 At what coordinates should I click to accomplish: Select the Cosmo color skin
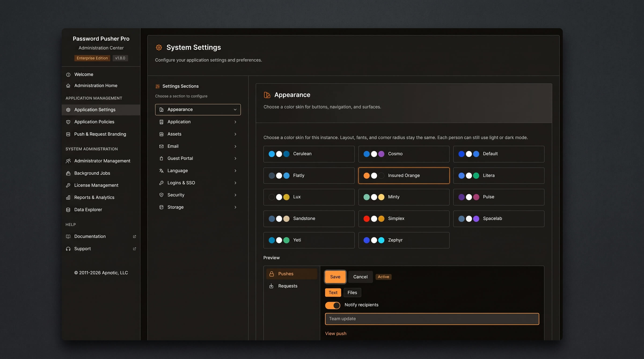coord(404,154)
